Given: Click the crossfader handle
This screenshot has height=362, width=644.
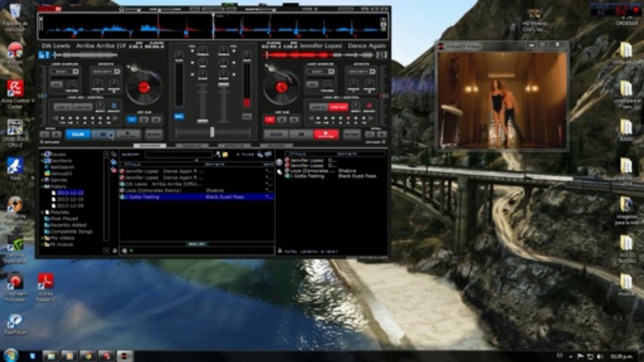Looking at the screenshot, I should point(212,132).
